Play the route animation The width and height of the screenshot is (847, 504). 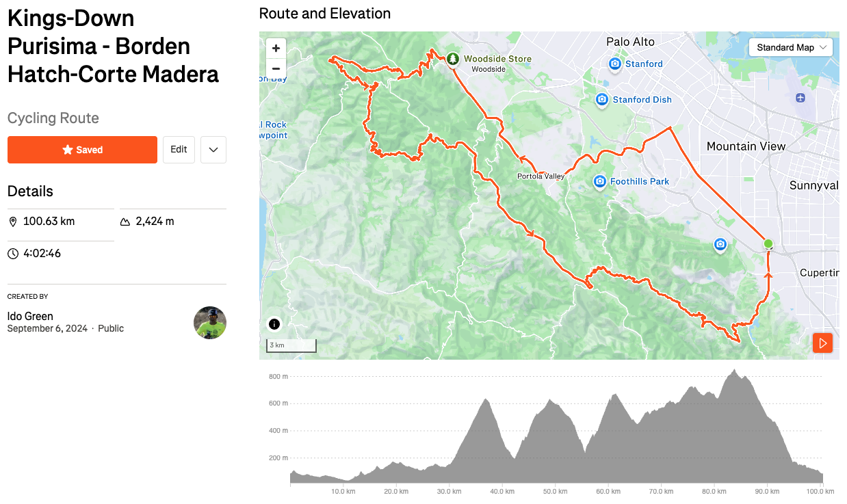[822, 343]
